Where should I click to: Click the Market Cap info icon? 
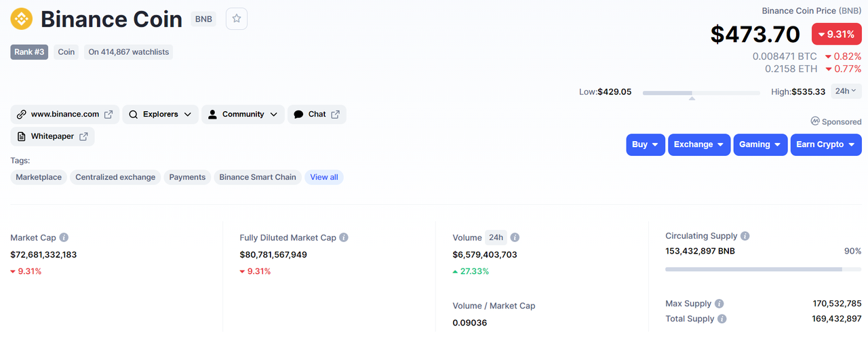coord(64,238)
